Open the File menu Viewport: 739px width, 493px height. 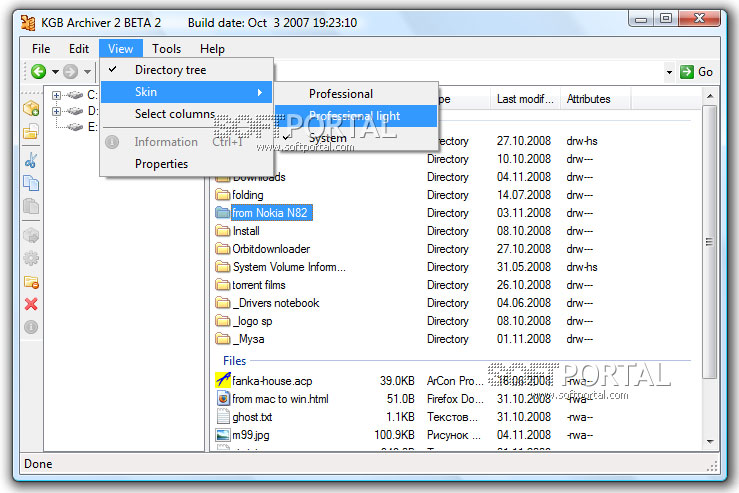click(41, 49)
